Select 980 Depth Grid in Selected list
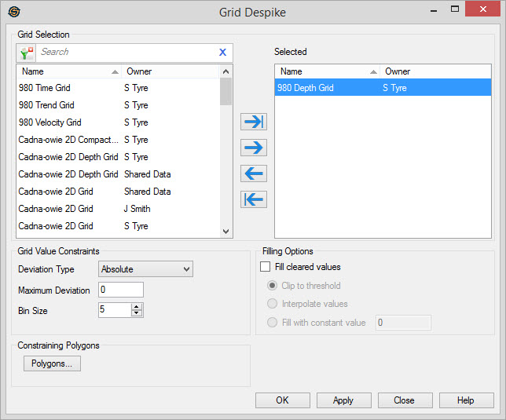This screenshot has width=506, height=420. pos(306,88)
